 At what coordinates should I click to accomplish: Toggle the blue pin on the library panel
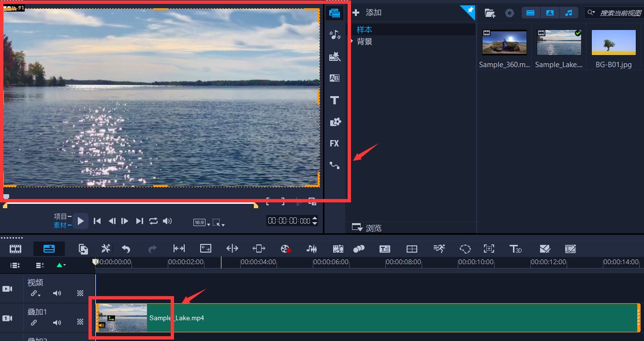[468, 12]
